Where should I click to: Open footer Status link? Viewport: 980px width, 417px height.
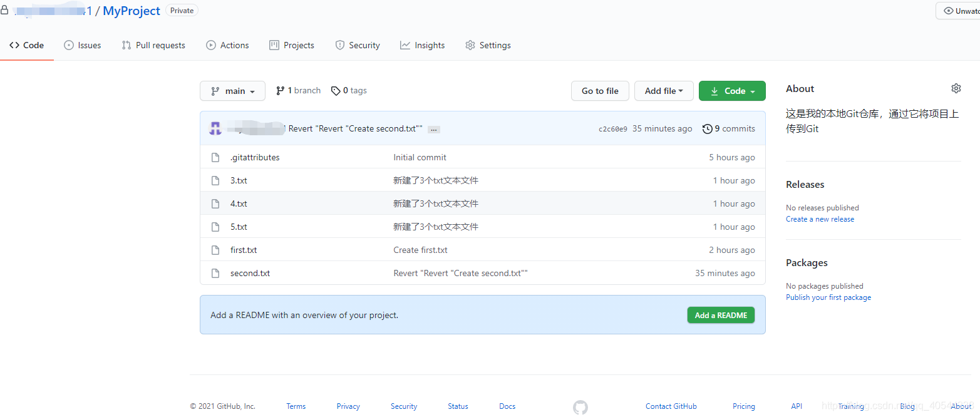pos(458,406)
